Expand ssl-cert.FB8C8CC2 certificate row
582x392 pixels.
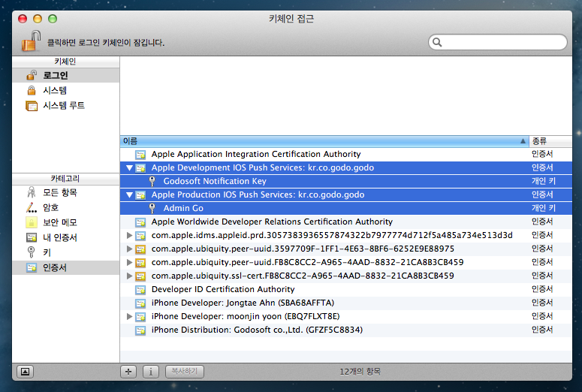[129, 276]
